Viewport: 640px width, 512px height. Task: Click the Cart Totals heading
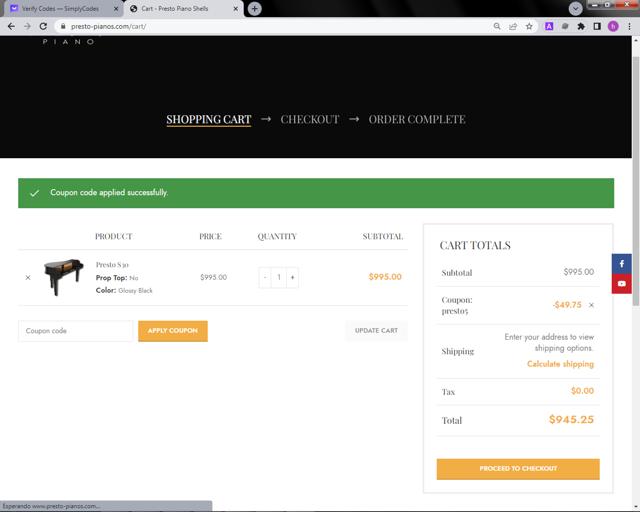tap(475, 245)
